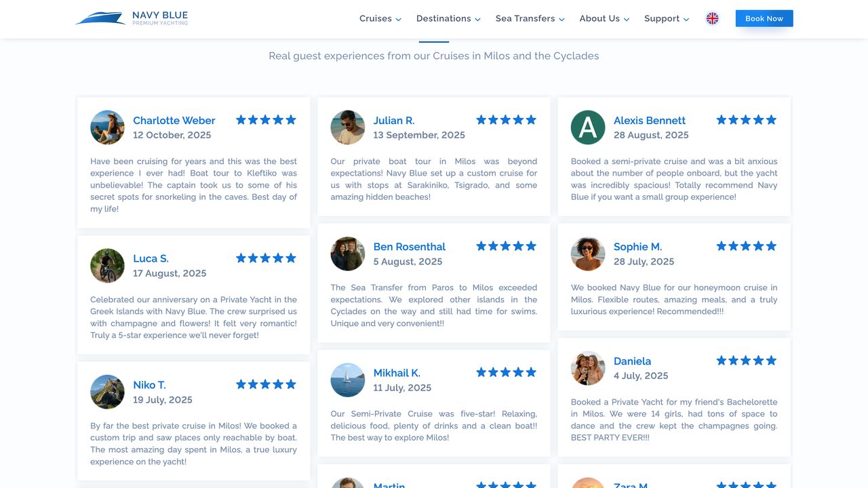Select the reviewer name Julian R.
868x488 pixels.
[x=394, y=121]
